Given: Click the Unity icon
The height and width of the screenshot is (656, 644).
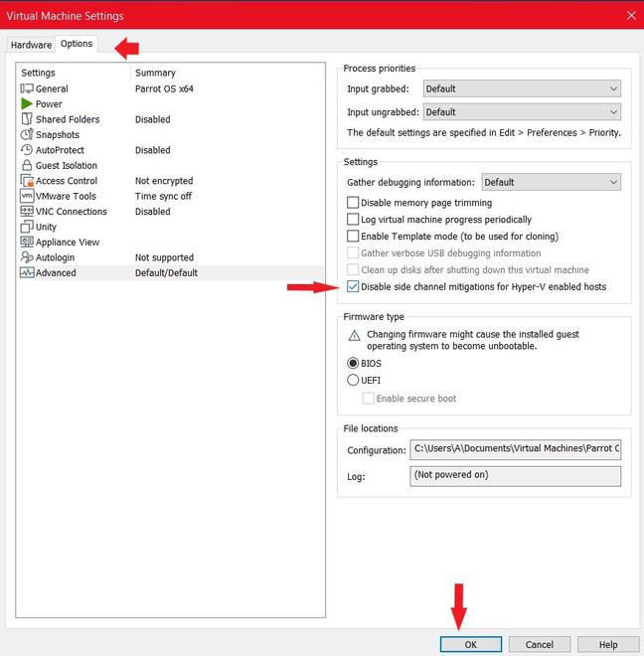Looking at the screenshot, I should (27, 227).
